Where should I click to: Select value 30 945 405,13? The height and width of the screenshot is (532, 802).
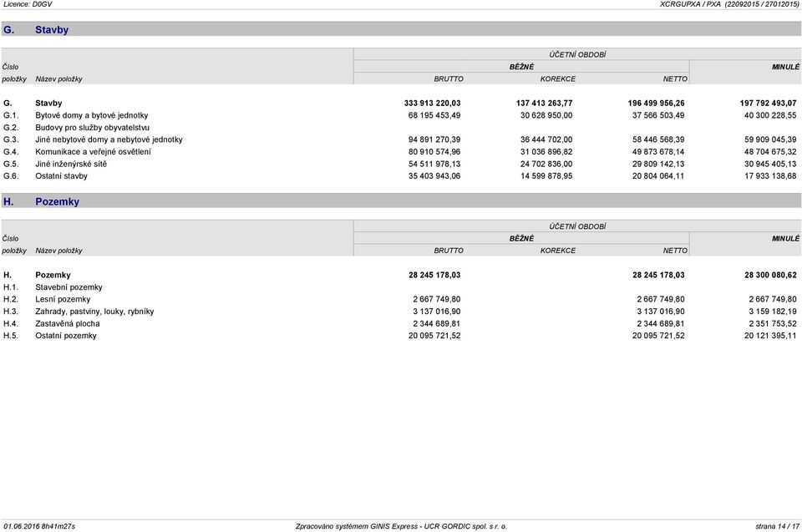coord(770,165)
